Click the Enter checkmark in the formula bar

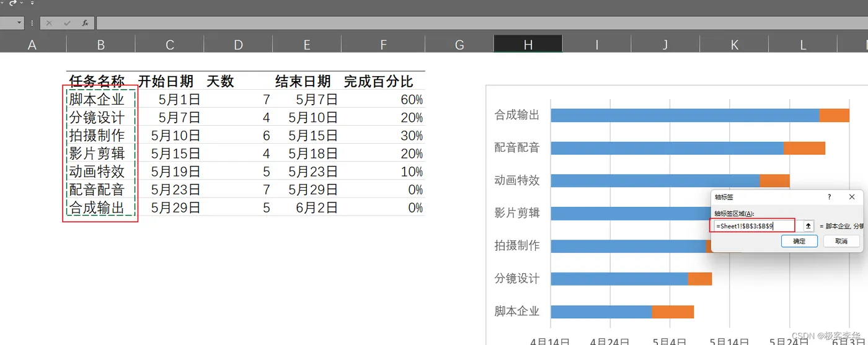[x=67, y=23]
